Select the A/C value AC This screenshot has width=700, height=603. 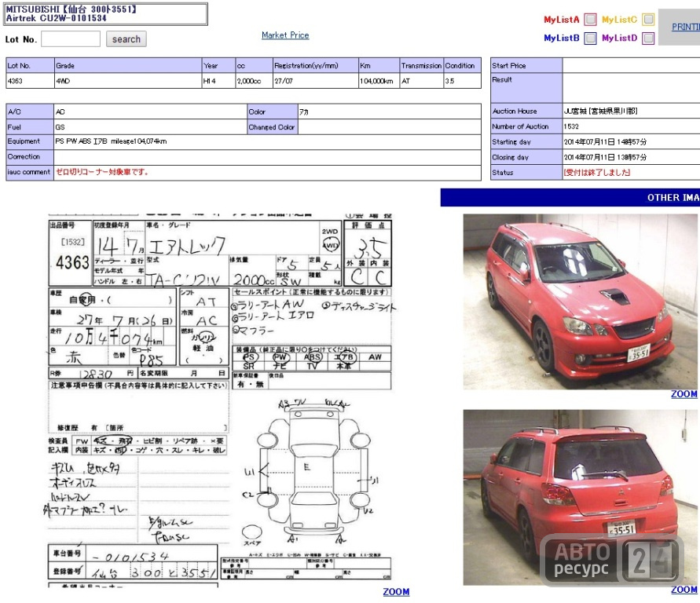pyautogui.click(x=60, y=112)
